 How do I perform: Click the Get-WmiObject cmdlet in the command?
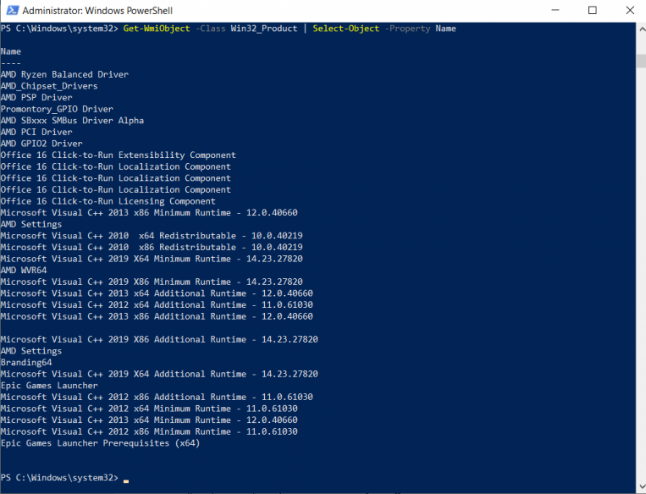[157, 28]
